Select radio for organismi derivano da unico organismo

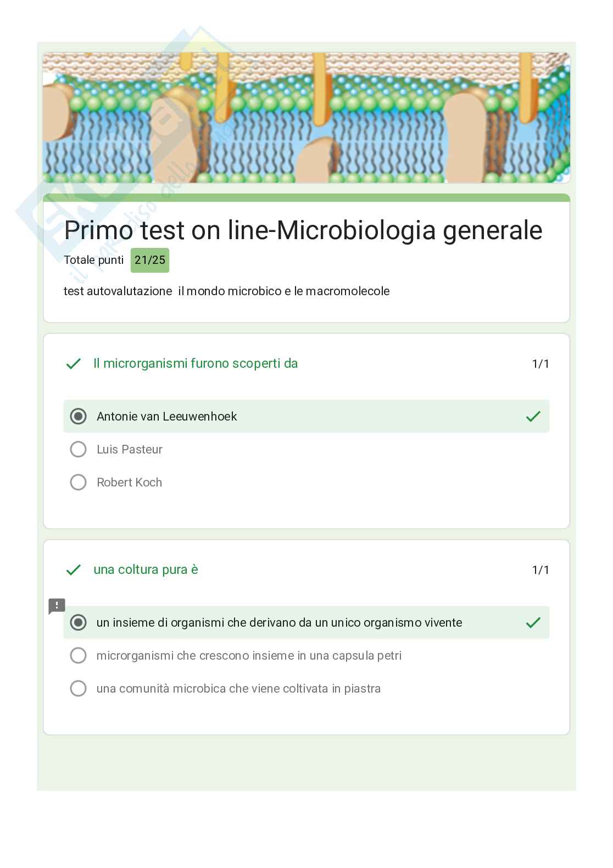coord(79,622)
